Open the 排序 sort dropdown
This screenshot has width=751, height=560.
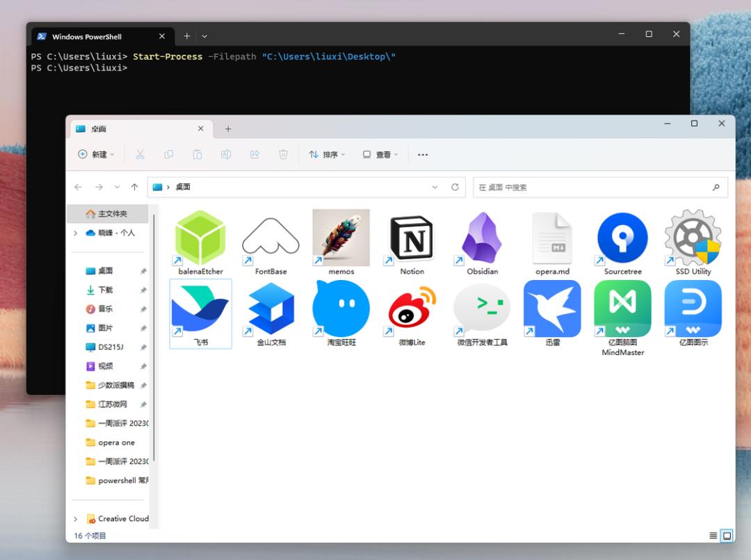327,154
